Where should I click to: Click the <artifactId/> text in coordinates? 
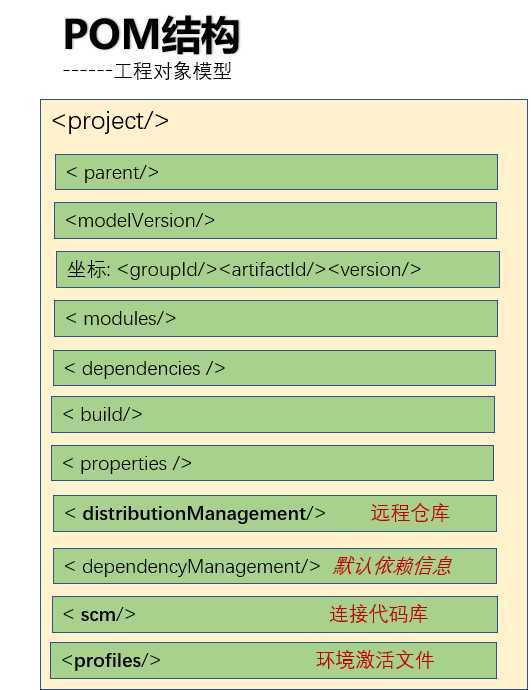click(273, 270)
